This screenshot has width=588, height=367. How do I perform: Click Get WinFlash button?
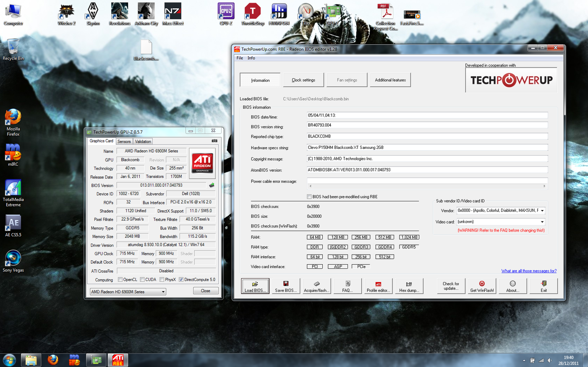pos(482,286)
